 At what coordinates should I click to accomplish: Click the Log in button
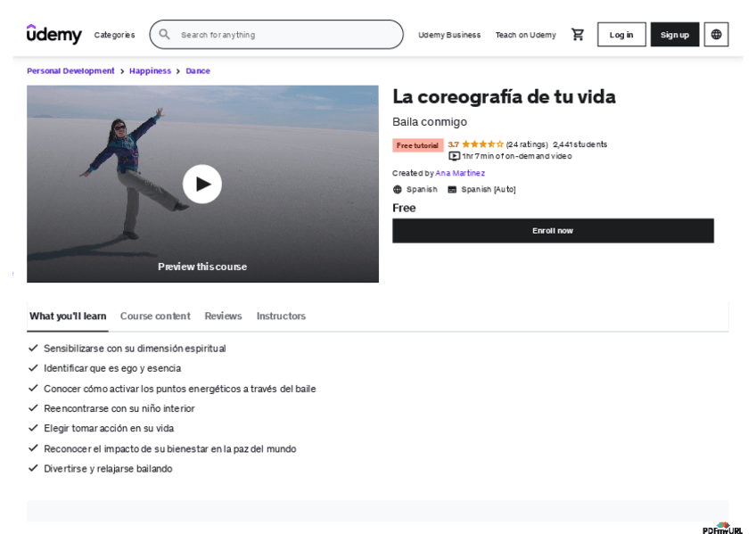tap(620, 34)
